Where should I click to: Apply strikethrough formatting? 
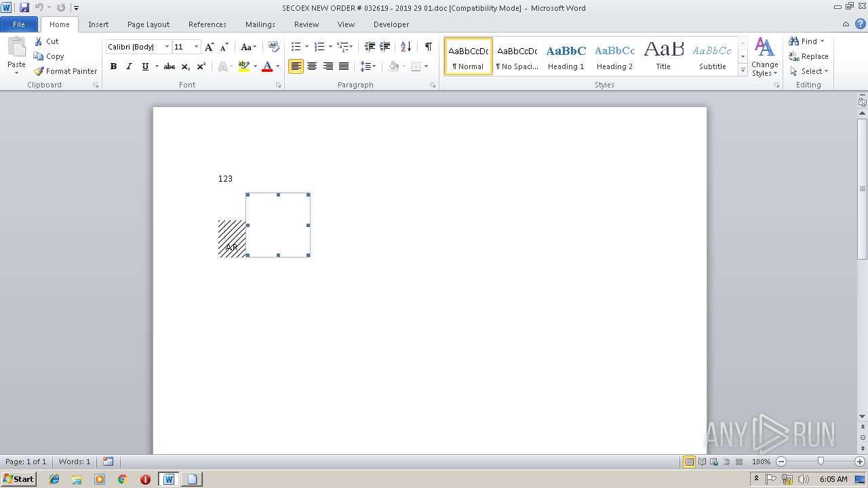click(x=170, y=66)
